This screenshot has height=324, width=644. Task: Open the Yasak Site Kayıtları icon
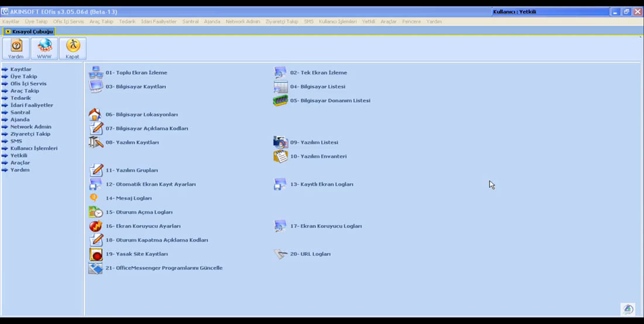tap(95, 254)
